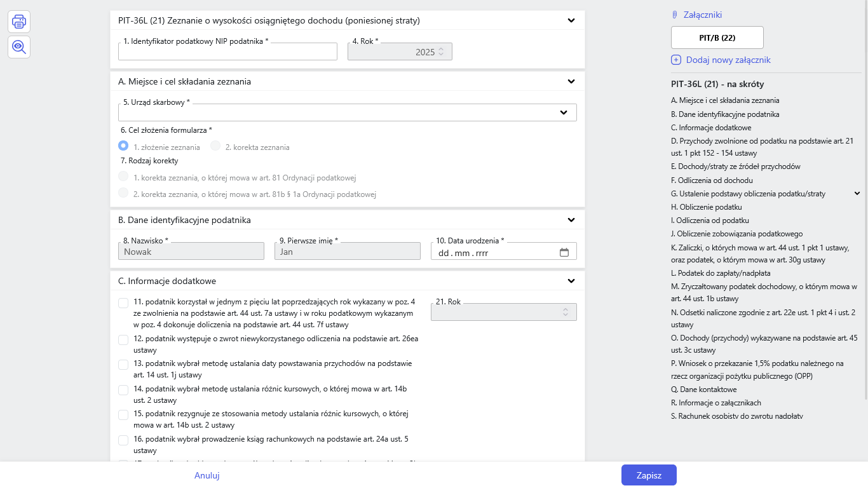Click the plus icon to add attachment

676,60
